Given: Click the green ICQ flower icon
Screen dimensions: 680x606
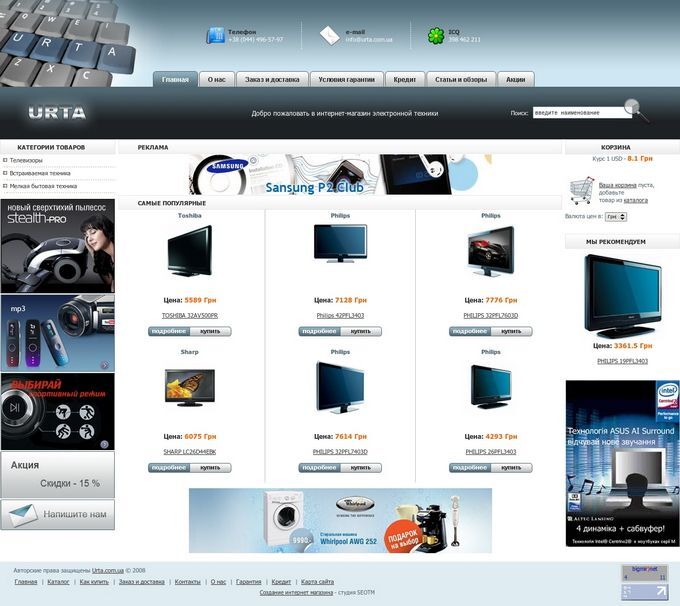Looking at the screenshot, I should click(x=436, y=36).
